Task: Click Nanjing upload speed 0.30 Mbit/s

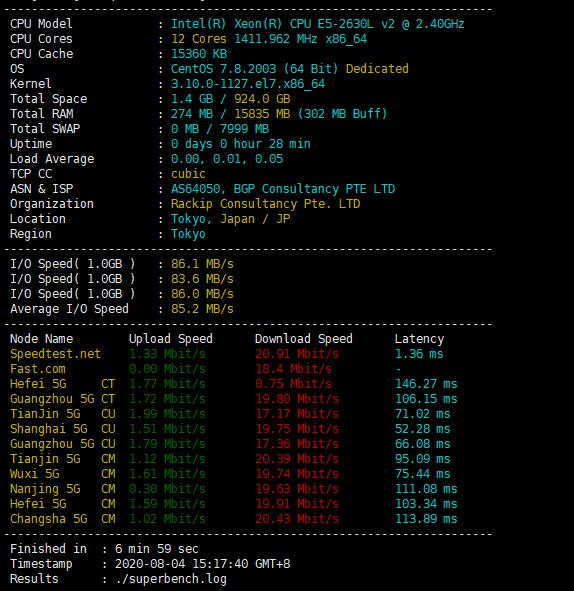Action: (167, 489)
